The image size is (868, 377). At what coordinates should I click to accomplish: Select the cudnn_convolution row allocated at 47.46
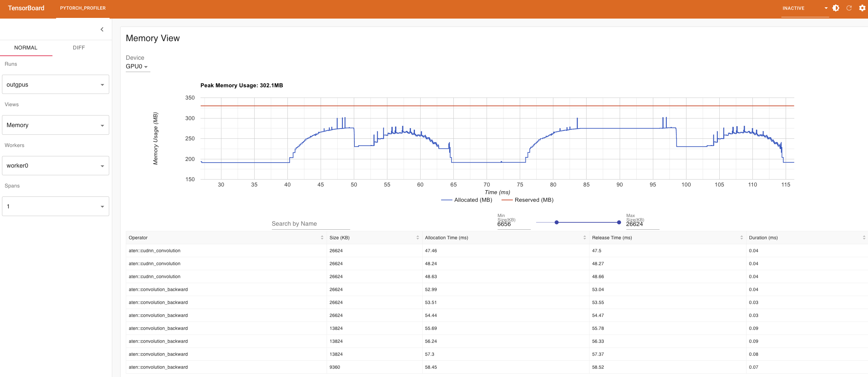(497, 251)
